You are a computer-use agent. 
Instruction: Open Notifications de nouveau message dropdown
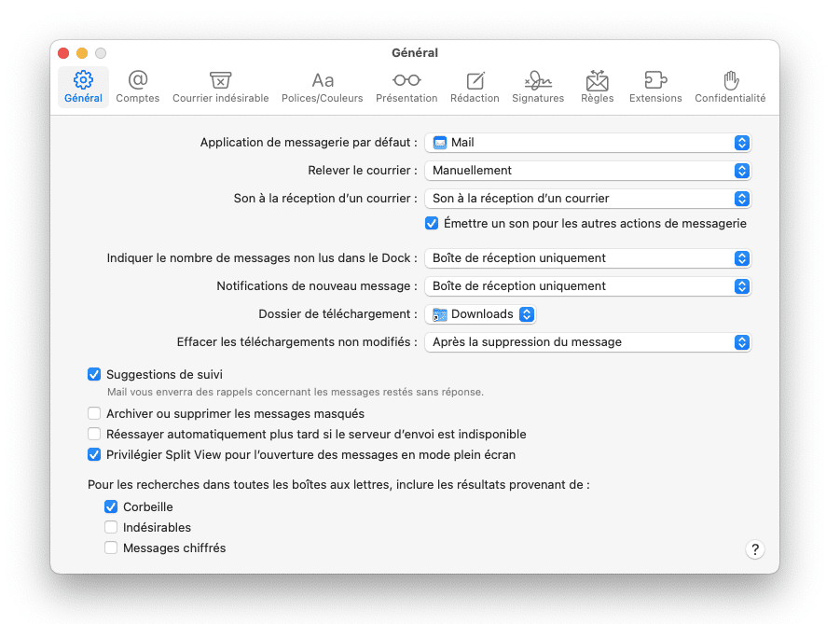click(x=587, y=286)
